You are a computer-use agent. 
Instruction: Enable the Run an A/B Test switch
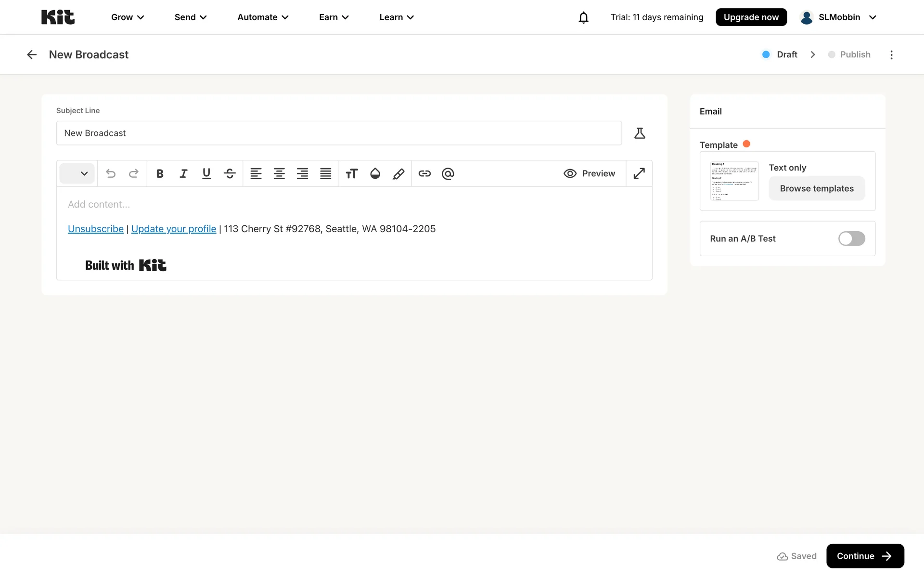pyautogui.click(x=851, y=238)
